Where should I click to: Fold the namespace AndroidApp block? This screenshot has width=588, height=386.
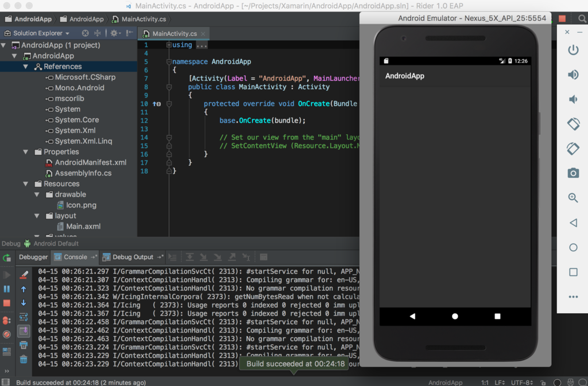[169, 62]
